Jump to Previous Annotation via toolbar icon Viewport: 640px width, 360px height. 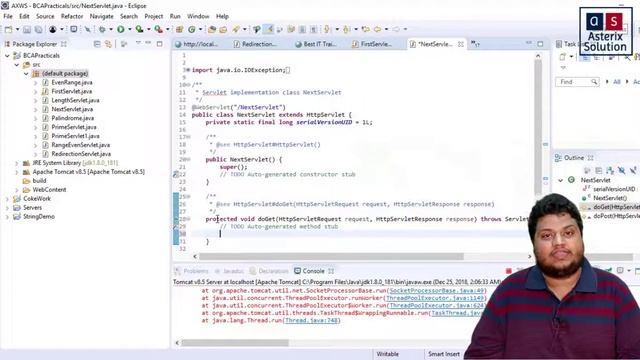[347, 29]
